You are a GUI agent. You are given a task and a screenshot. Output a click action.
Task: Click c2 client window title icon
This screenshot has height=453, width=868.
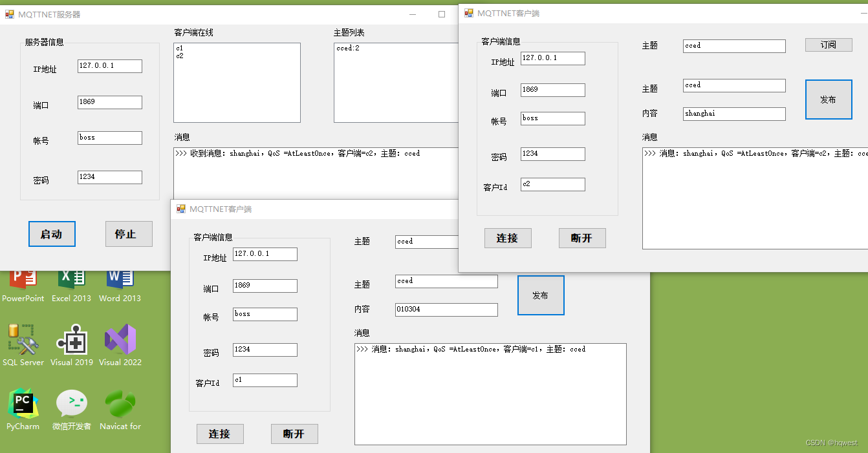[x=469, y=13]
